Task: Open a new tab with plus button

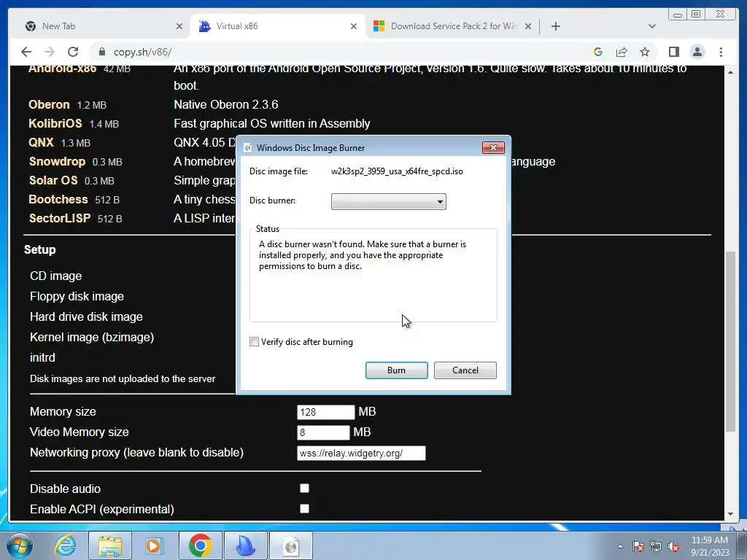Action: pos(555,26)
